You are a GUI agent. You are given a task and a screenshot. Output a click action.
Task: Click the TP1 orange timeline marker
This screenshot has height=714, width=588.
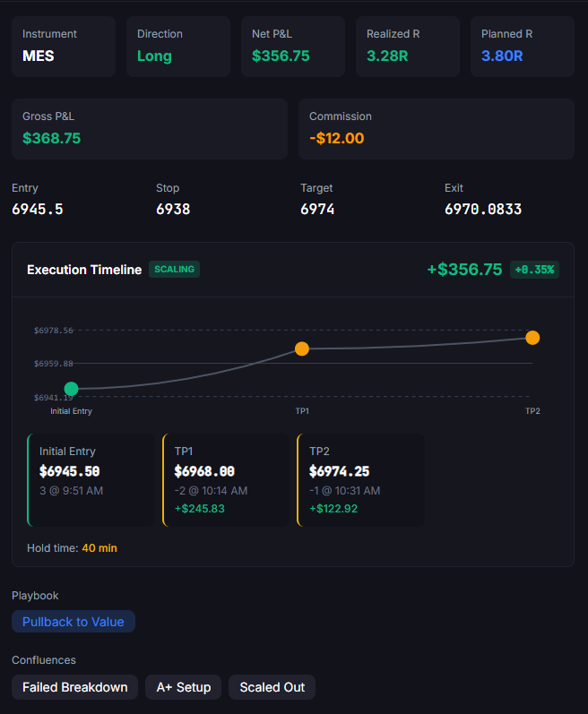[x=302, y=348]
